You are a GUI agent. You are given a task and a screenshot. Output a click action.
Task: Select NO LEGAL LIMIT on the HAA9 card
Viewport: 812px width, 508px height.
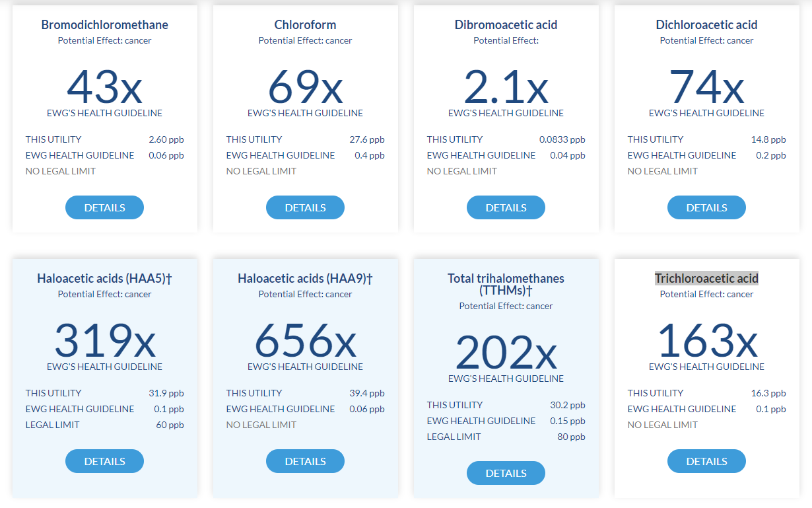pos(261,425)
